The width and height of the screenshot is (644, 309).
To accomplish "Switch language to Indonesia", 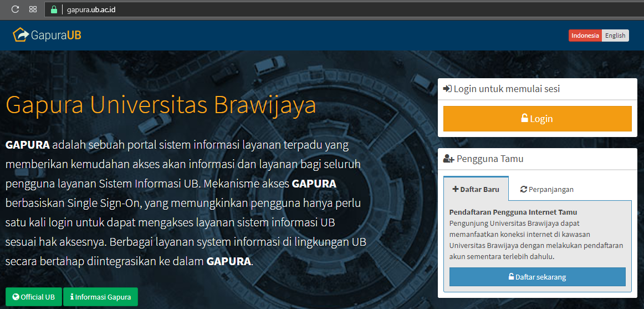I will 585,36.
